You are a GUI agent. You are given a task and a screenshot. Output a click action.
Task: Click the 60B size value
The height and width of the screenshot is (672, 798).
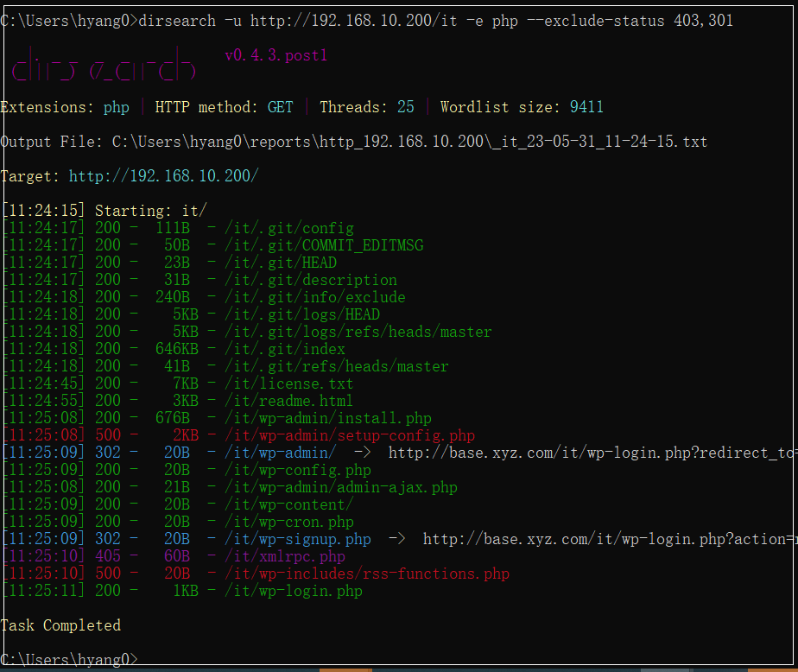click(x=176, y=556)
